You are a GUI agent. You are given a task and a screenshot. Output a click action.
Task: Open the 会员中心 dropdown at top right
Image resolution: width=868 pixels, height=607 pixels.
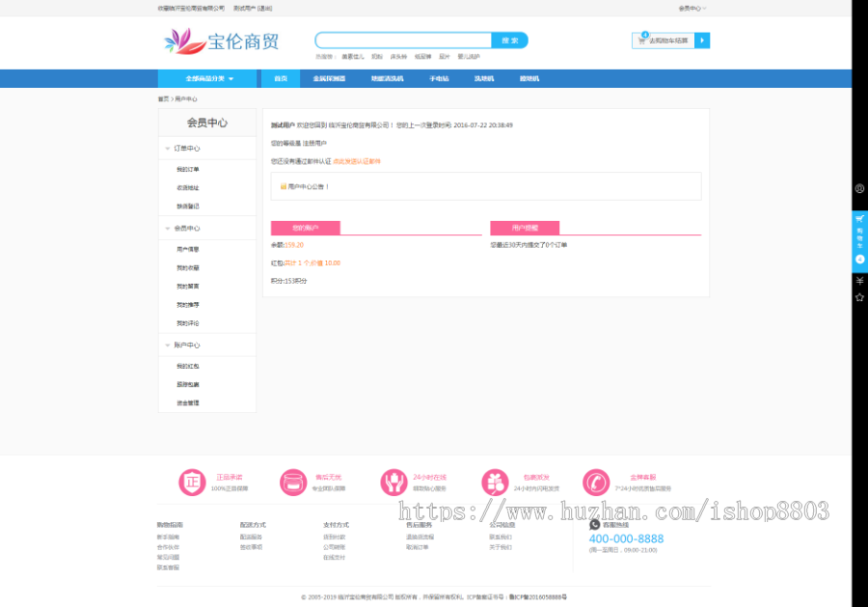692,9
